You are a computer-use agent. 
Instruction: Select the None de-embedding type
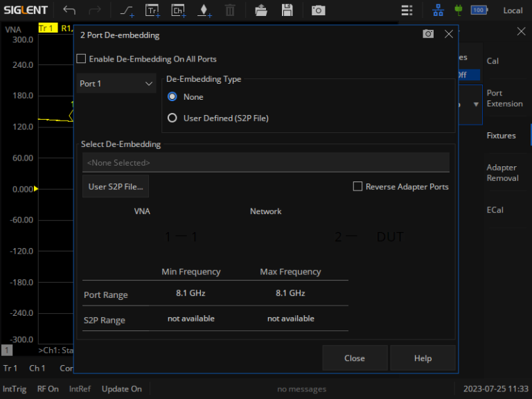click(172, 97)
